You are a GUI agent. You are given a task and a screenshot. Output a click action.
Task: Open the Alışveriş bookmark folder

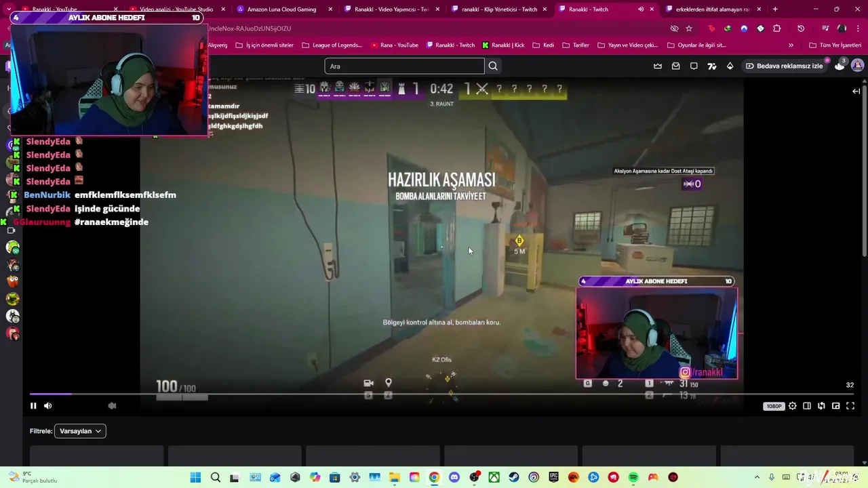point(217,45)
